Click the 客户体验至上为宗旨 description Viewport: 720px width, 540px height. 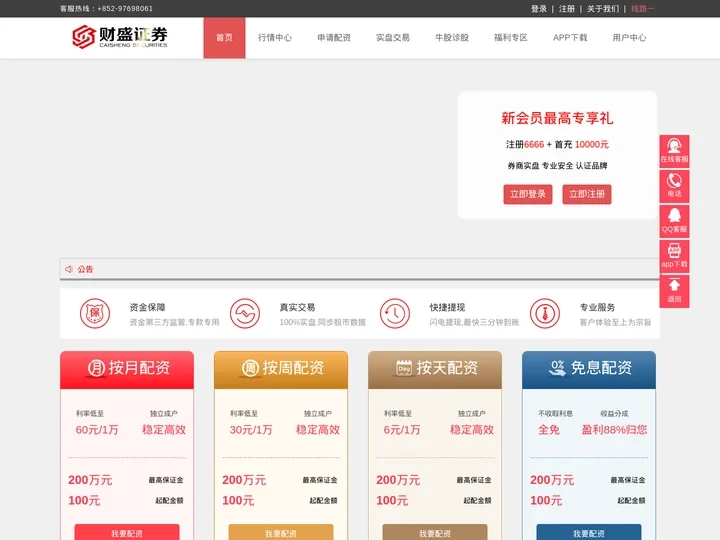[615, 322]
